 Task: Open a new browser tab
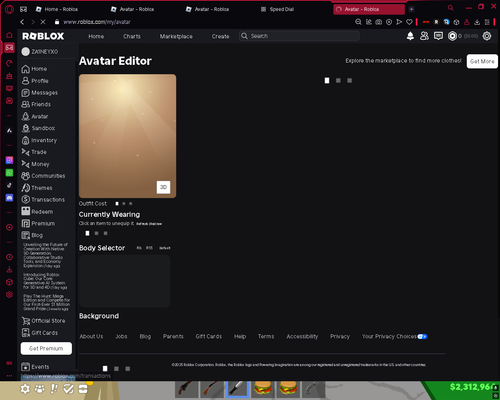coord(411,9)
